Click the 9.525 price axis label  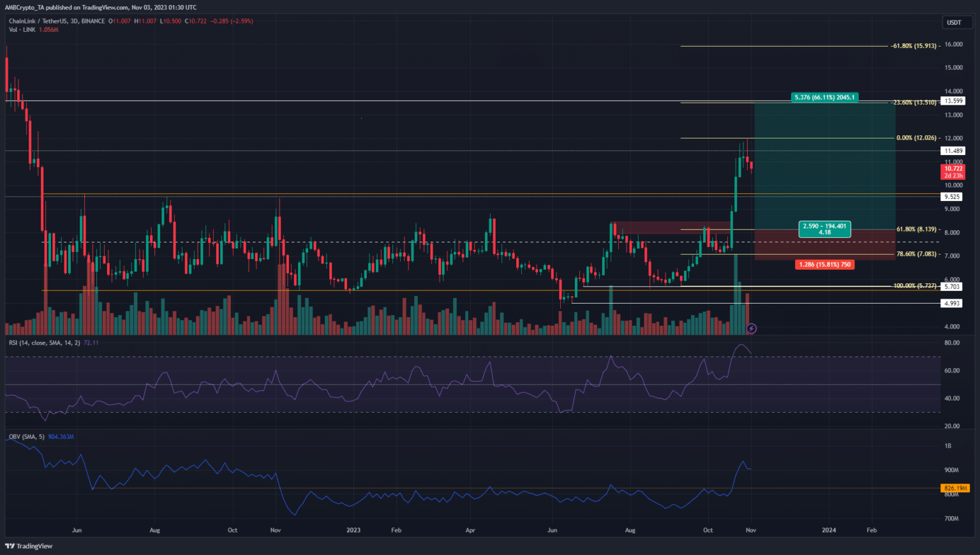(x=953, y=197)
